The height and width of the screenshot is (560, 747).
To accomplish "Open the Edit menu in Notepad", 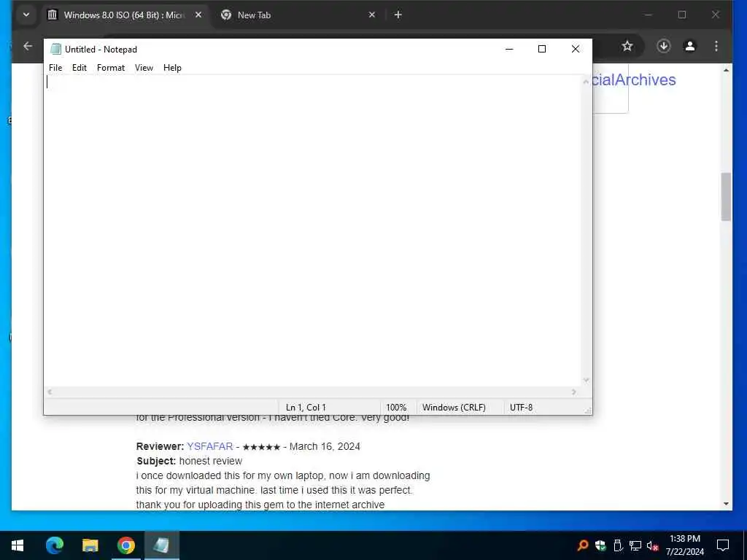I will coord(79,68).
